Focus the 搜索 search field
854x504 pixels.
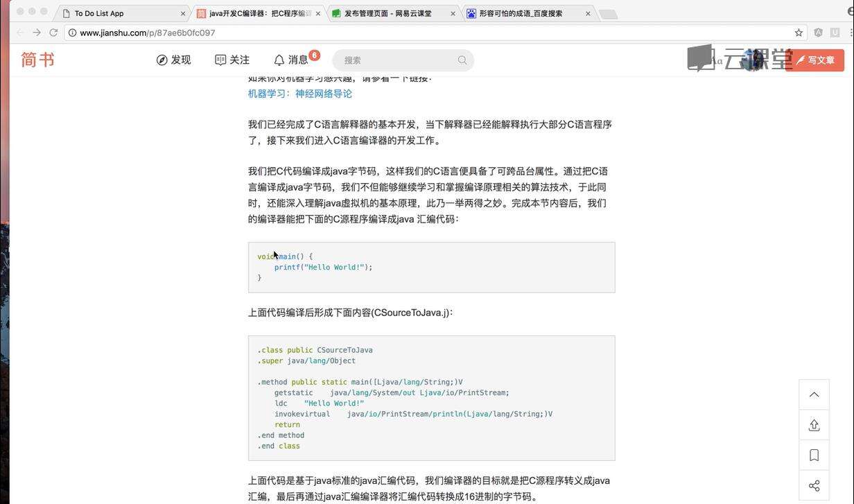coord(395,60)
